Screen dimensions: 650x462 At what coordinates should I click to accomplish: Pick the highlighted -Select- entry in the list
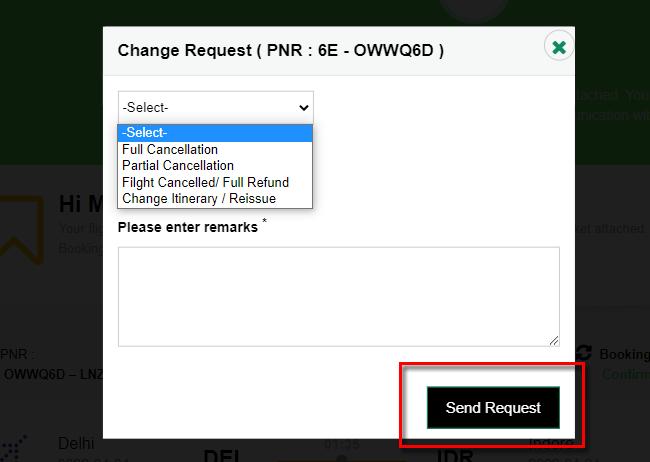click(215, 133)
